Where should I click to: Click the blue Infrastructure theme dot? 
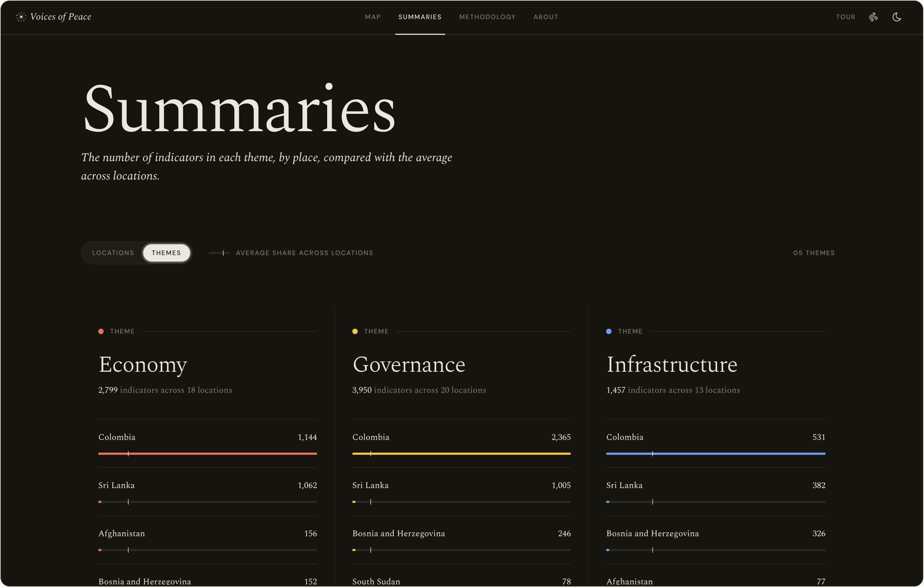[x=608, y=331]
